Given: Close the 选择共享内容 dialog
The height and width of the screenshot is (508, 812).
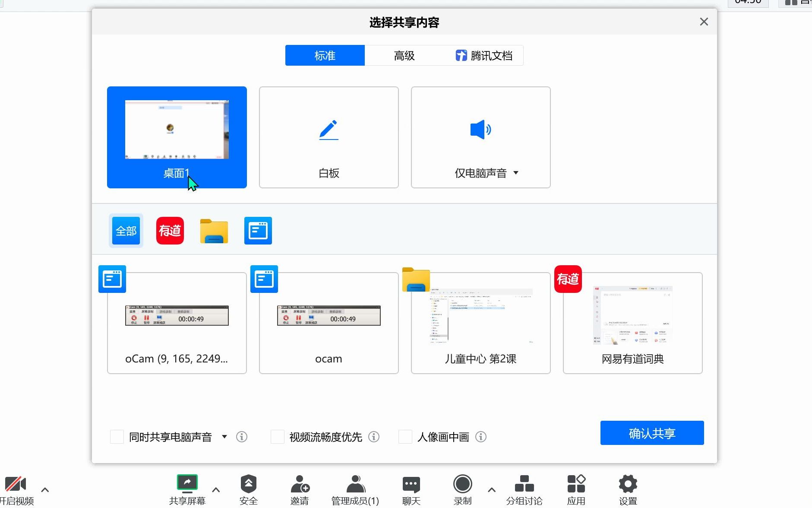Looking at the screenshot, I should click(x=704, y=22).
